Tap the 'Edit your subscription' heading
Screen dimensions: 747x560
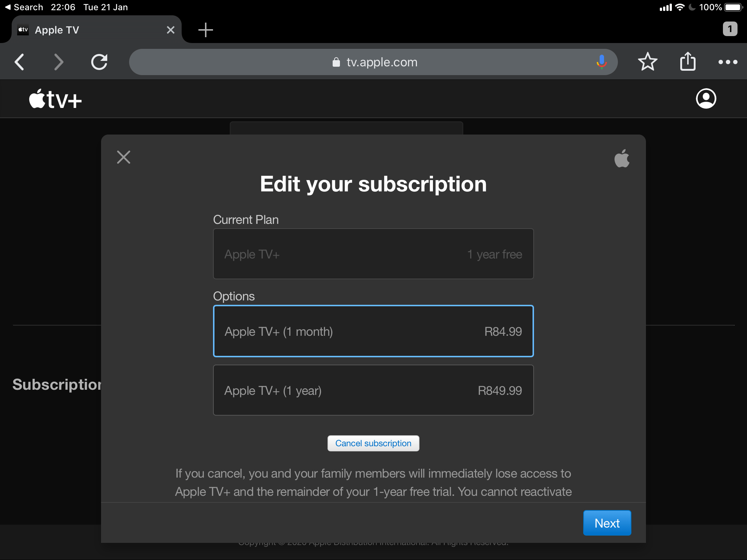tap(373, 184)
